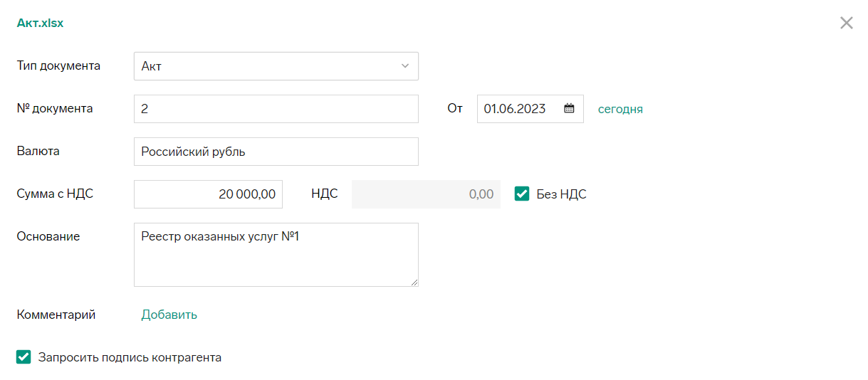Screen dimensions: 868x380
Task: Close the Акт.xlsx dialog
Action: tap(846, 23)
